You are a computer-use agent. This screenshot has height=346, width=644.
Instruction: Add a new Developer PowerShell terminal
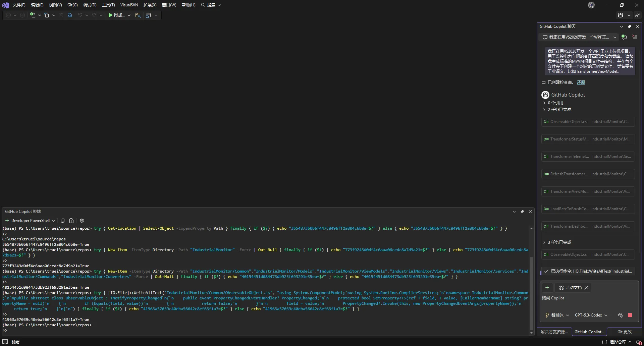coord(7,221)
